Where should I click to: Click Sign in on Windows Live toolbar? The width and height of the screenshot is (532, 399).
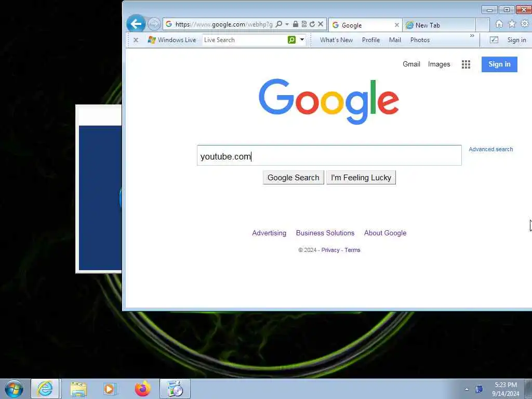click(x=517, y=40)
